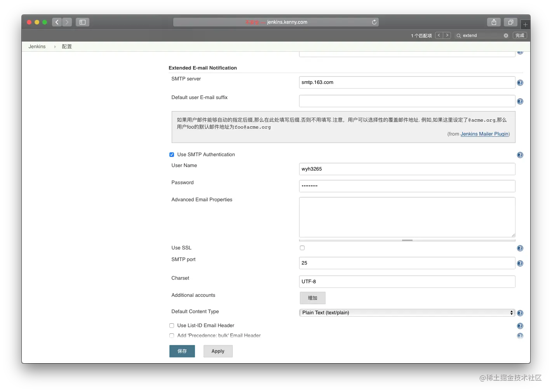Enable Add 'Precedence: bulk' Email Header

[172, 336]
